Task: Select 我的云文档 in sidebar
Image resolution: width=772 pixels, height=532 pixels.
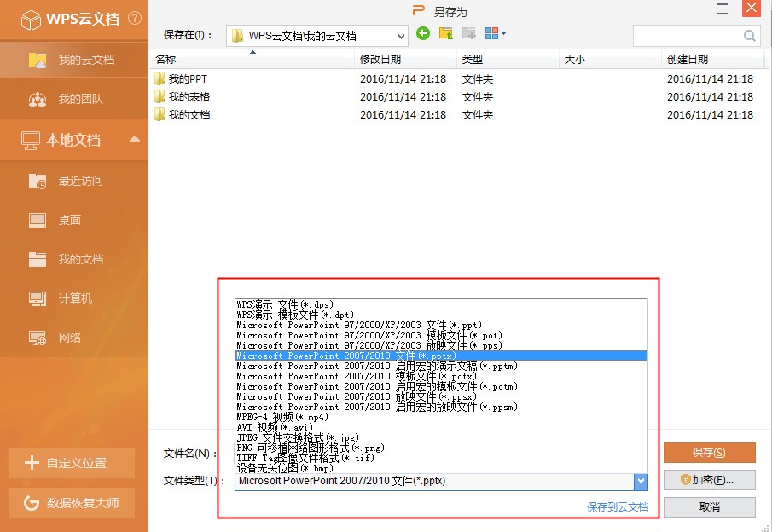Action: [x=74, y=60]
